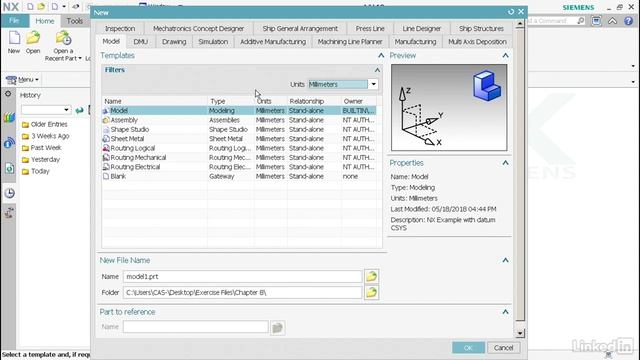Switch to the Press Line tab
640x360 pixels.
click(x=370, y=29)
